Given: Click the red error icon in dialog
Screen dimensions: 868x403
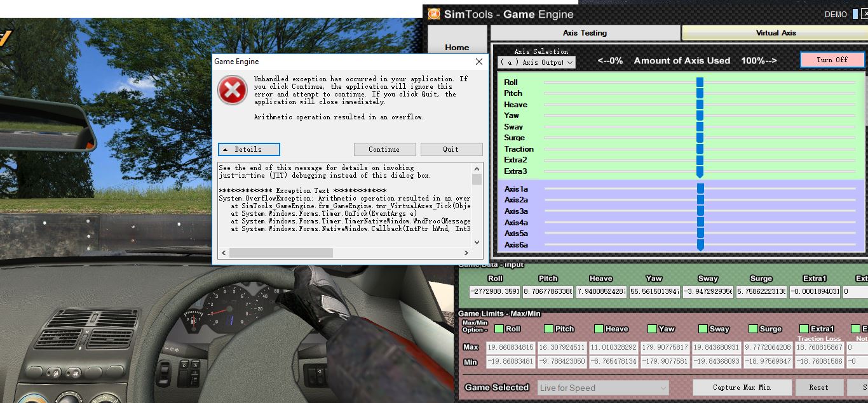Looking at the screenshot, I should (233, 90).
